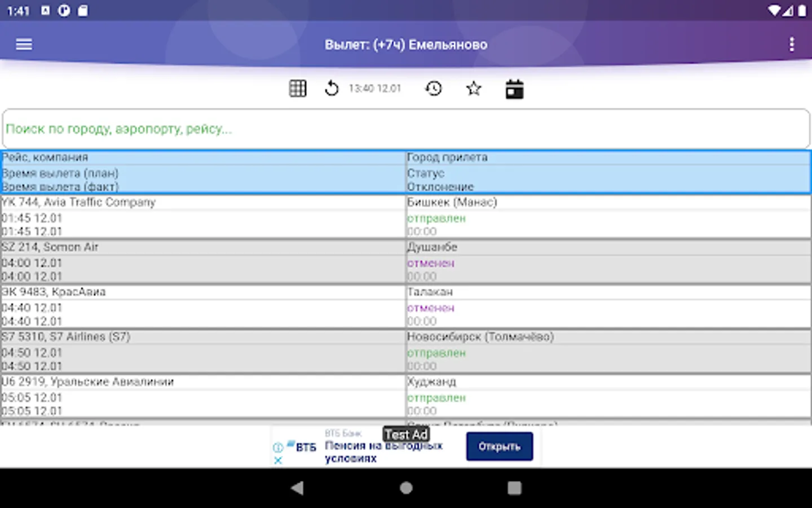This screenshot has height=508, width=812.
Task: Click the 'отменен' status for Талакан flight
Action: (431, 308)
